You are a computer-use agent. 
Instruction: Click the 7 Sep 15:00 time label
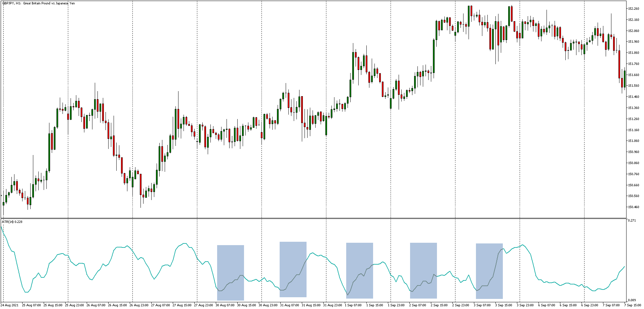tap(633, 305)
